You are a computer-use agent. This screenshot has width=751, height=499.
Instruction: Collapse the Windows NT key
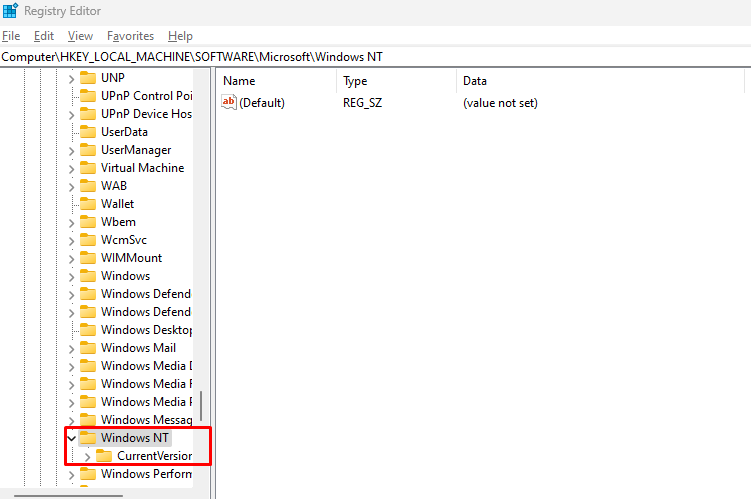click(x=71, y=438)
